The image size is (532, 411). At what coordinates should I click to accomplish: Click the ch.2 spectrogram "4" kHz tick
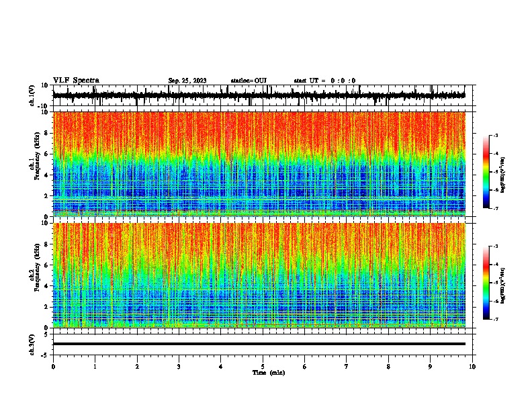(x=47, y=286)
